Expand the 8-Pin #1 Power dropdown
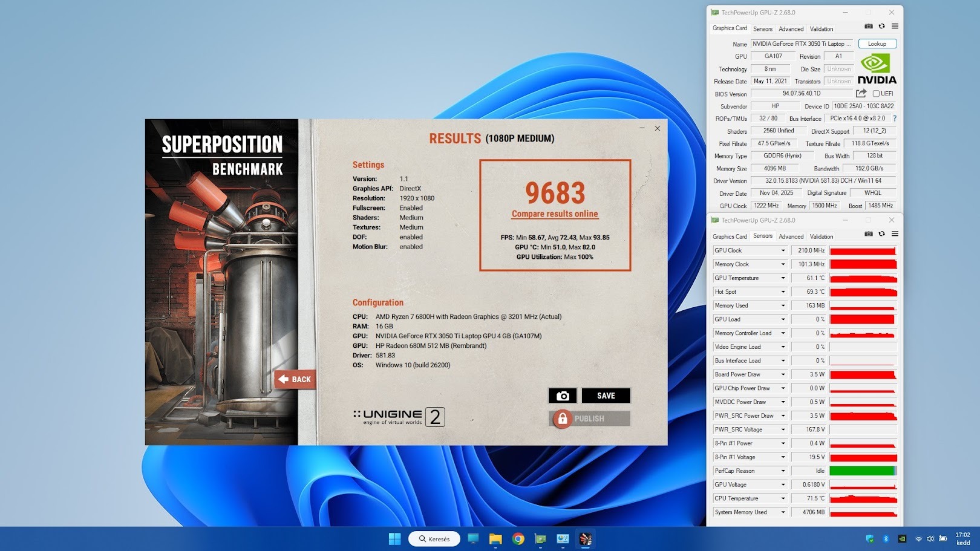Image resolution: width=980 pixels, height=551 pixels. click(783, 443)
